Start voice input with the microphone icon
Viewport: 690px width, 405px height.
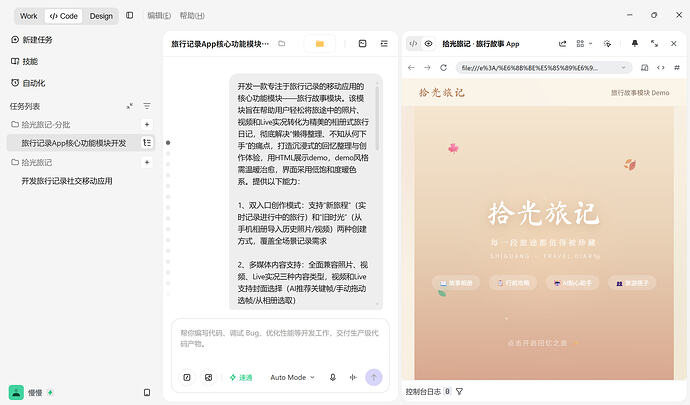click(333, 377)
